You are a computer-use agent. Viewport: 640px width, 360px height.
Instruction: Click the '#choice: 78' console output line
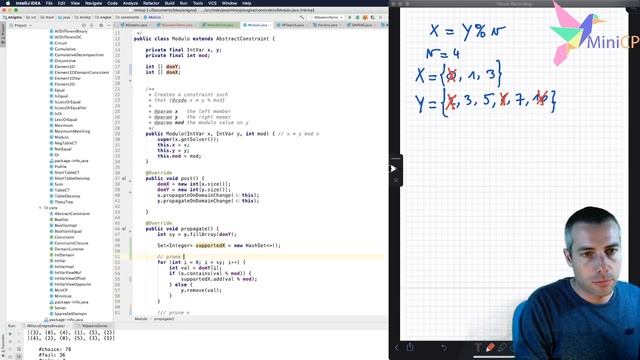(55, 349)
